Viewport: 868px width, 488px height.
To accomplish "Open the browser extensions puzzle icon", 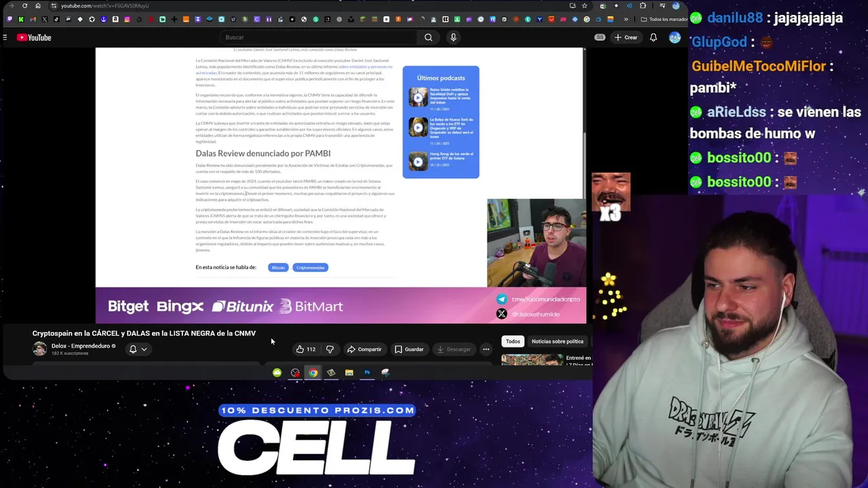I will click(643, 5).
